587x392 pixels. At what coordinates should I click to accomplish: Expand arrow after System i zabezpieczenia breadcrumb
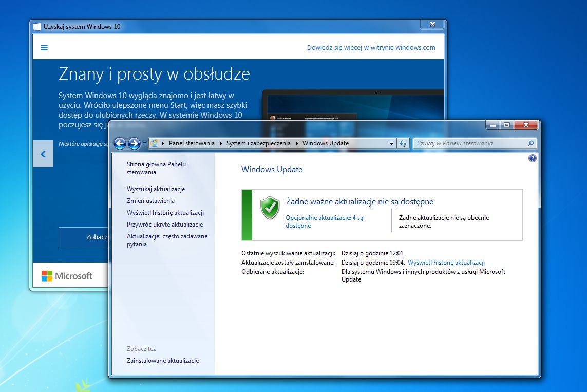click(296, 143)
